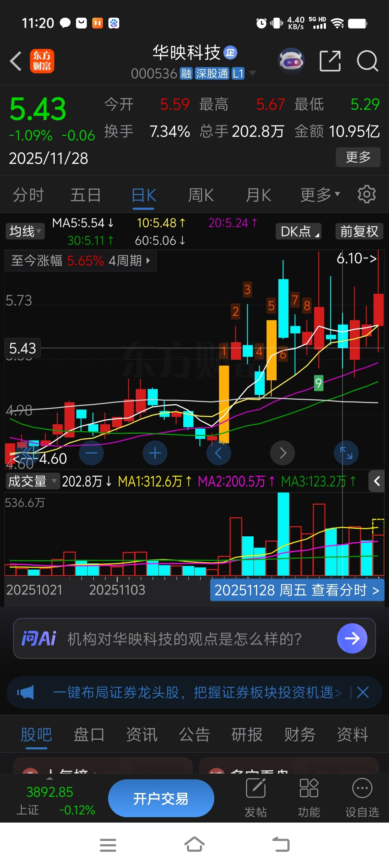Tap the 3892.85 上证 index value
The image size is (389, 868).
[50, 792]
